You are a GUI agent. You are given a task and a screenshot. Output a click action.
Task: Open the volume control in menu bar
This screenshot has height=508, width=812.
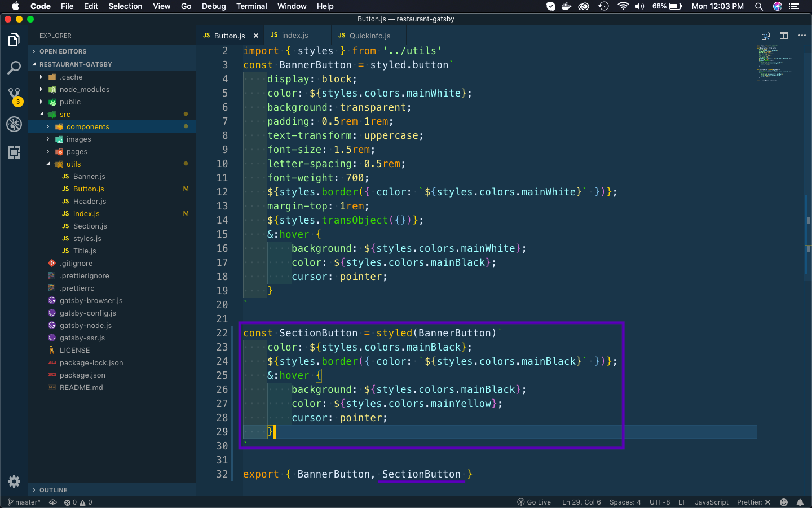(x=639, y=6)
